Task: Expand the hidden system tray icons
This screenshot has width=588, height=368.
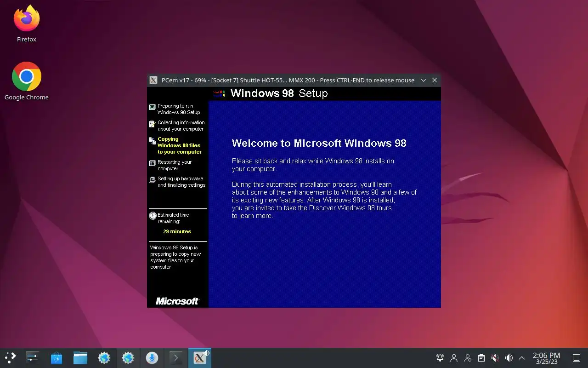Action: coord(522,358)
